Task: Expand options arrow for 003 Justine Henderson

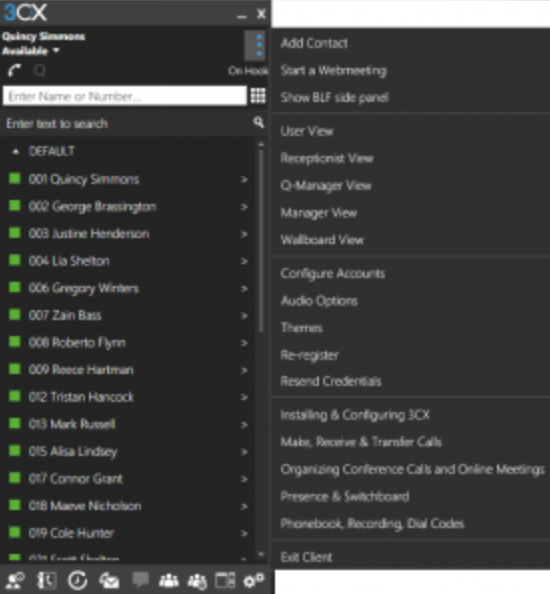Action: tap(244, 234)
